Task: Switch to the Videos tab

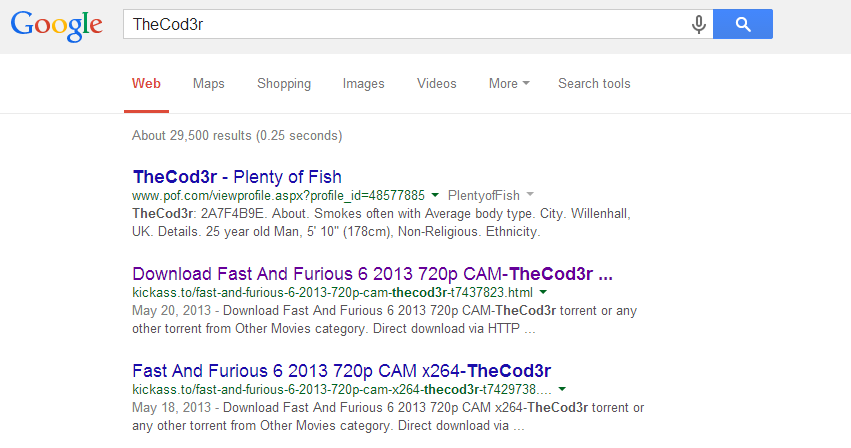Action: point(436,84)
